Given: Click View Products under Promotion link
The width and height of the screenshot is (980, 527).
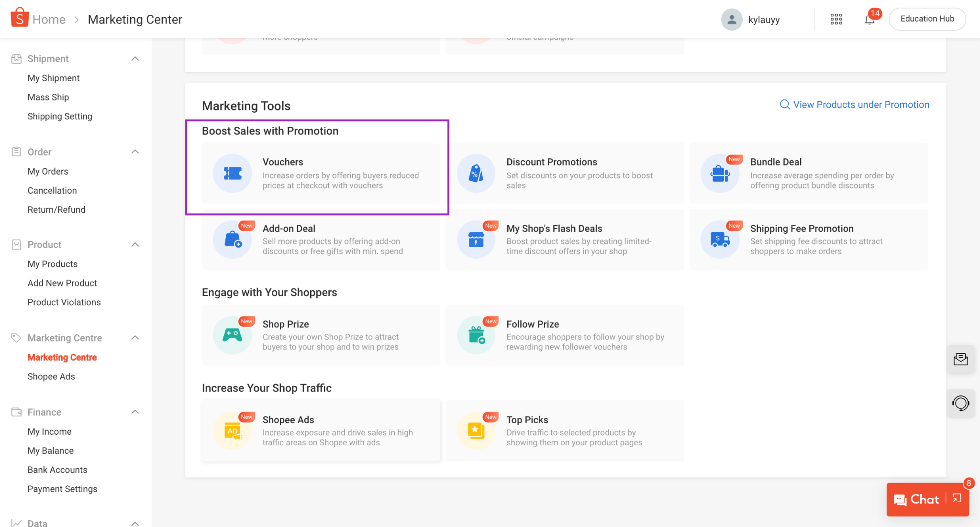Looking at the screenshot, I should 861,104.
